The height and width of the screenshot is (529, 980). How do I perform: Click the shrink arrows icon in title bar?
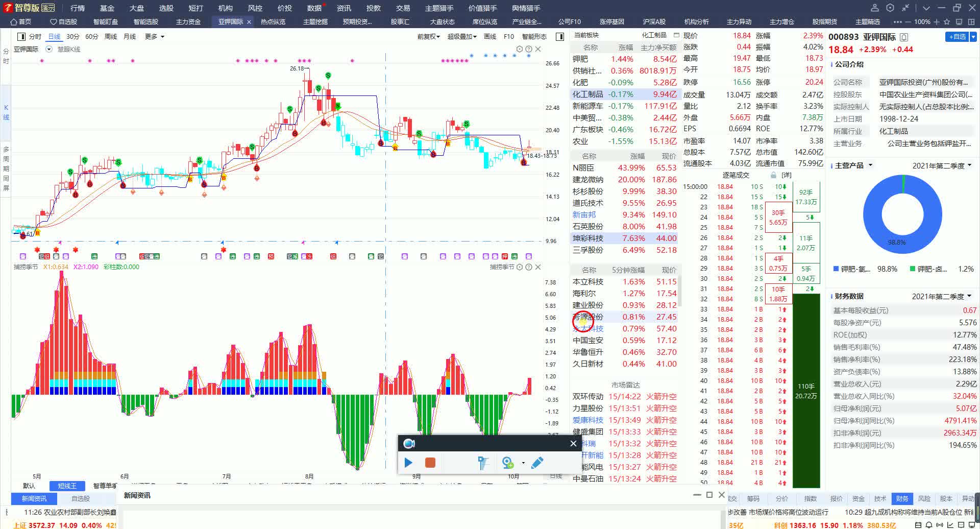(905, 8)
